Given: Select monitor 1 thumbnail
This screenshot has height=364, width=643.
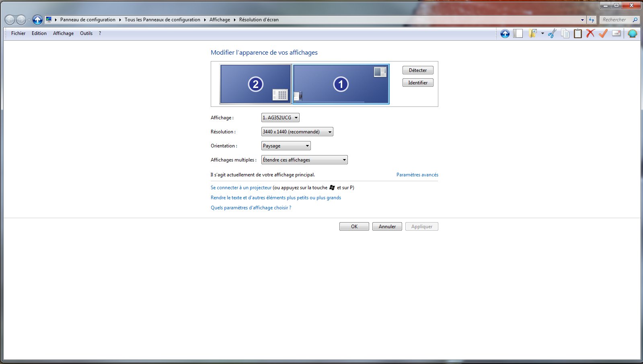Looking at the screenshot, I should [341, 84].
